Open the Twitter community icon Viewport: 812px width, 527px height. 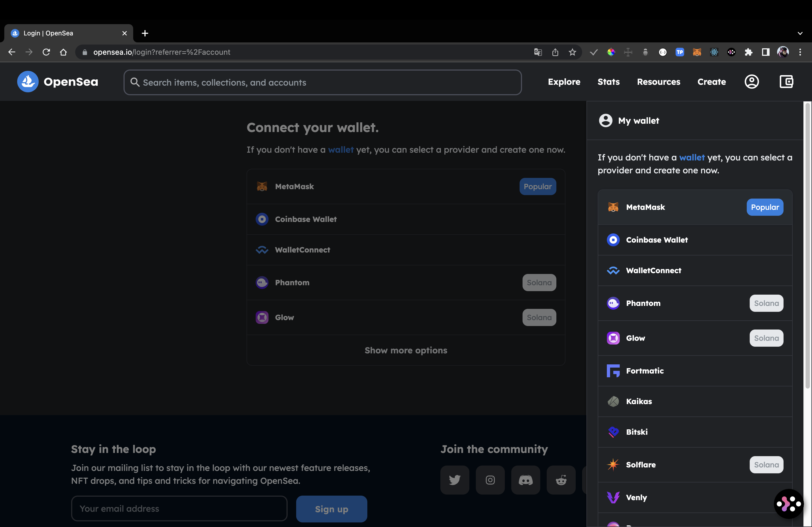click(x=454, y=480)
